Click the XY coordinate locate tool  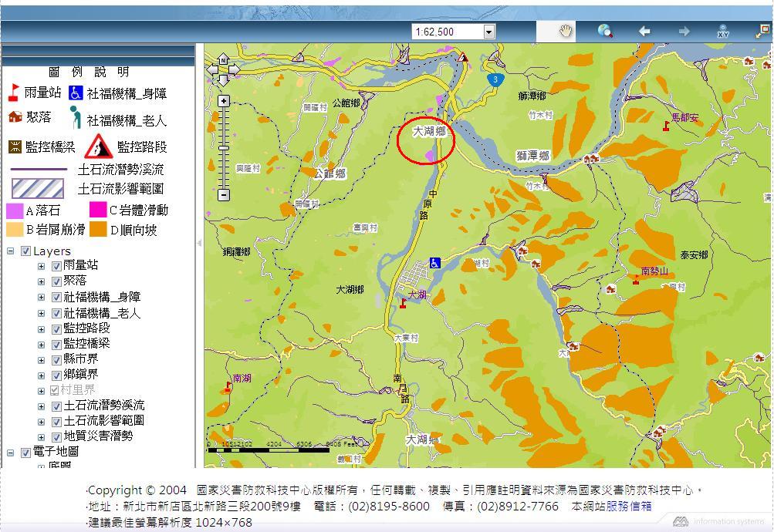723,32
